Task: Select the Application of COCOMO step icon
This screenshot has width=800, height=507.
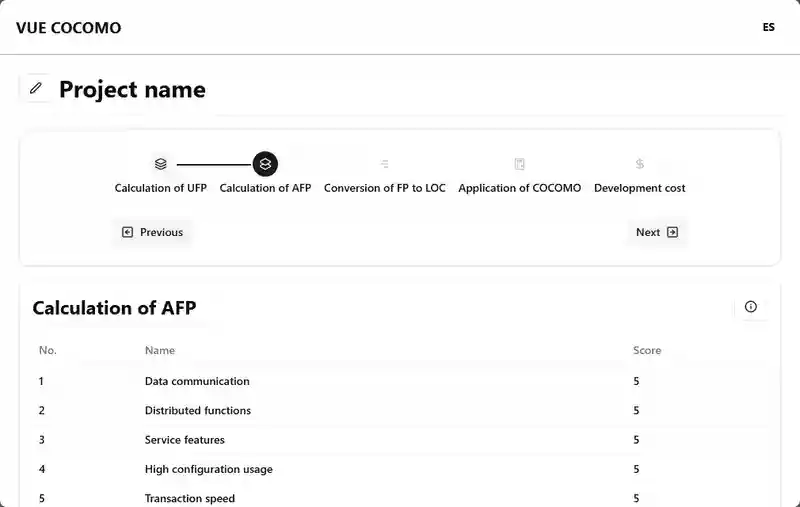Action: click(519, 164)
